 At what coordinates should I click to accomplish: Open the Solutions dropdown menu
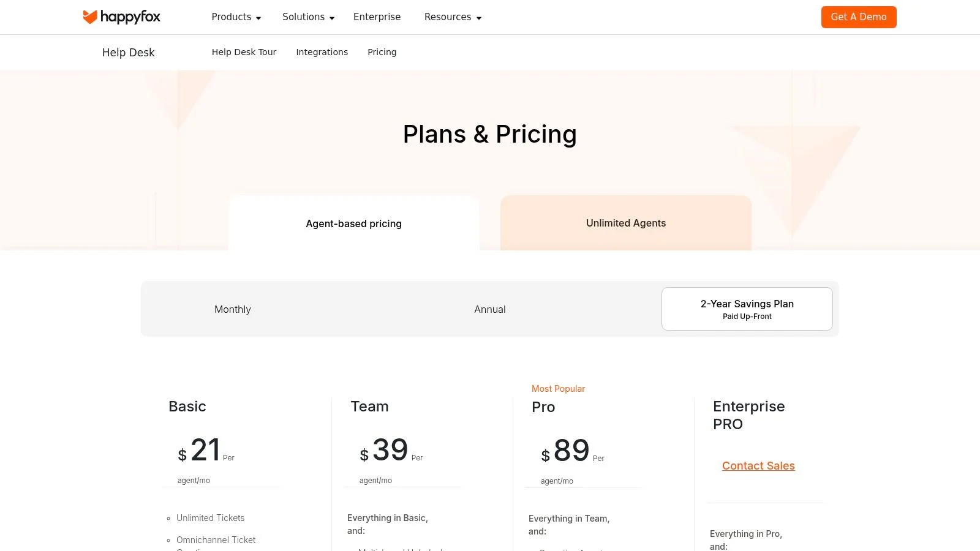coord(308,17)
